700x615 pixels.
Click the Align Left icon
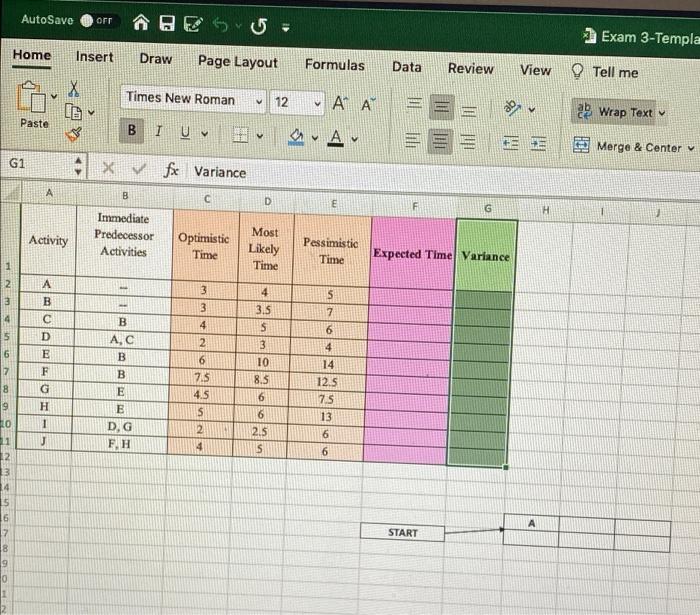coord(412,141)
